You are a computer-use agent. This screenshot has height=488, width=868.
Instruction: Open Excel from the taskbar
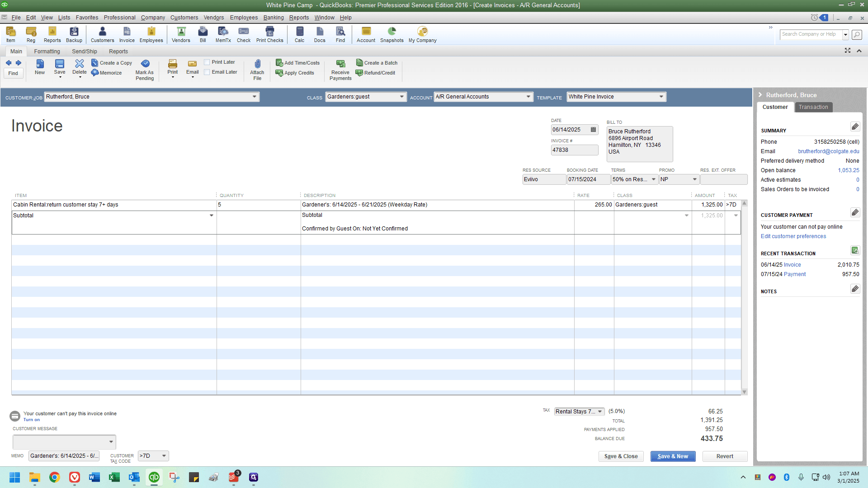tap(114, 477)
